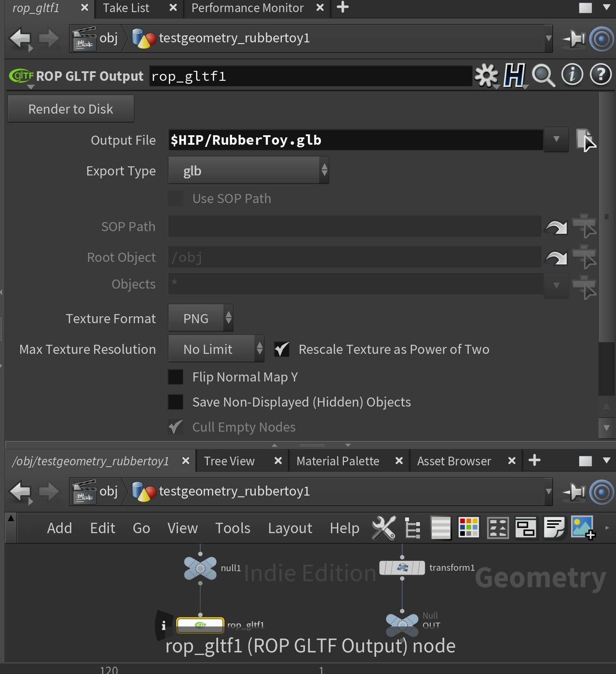
Task: Toggle Cull Empty Nodes checkbox
Action: coord(175,427)
